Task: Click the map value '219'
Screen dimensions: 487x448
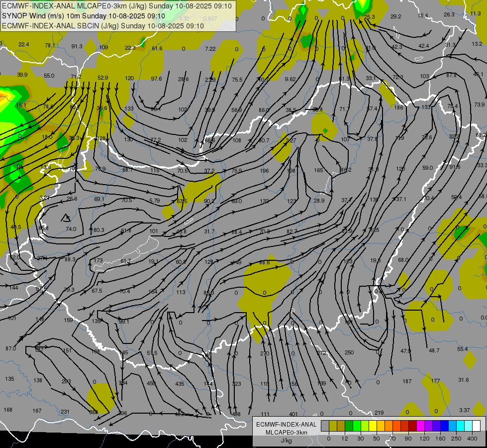Action: (x=379, y=413)
